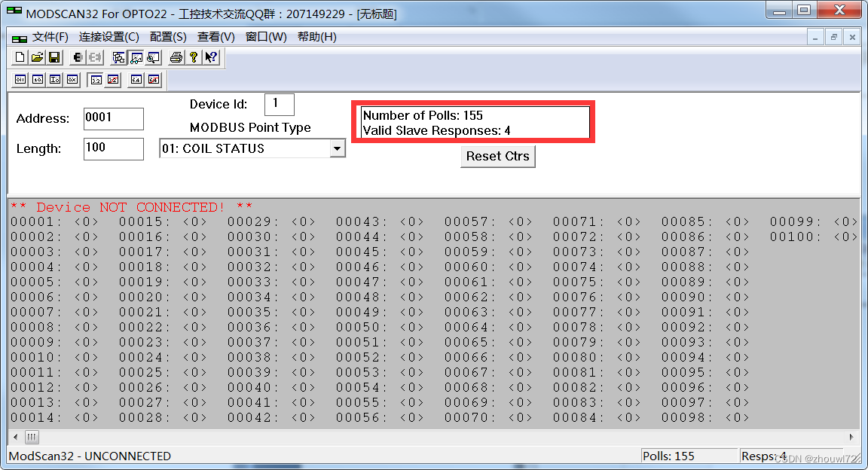868x470 pixels.
Task: Click 'Valid Slave Responses: 4' text
Action: [x=437, y=130]
